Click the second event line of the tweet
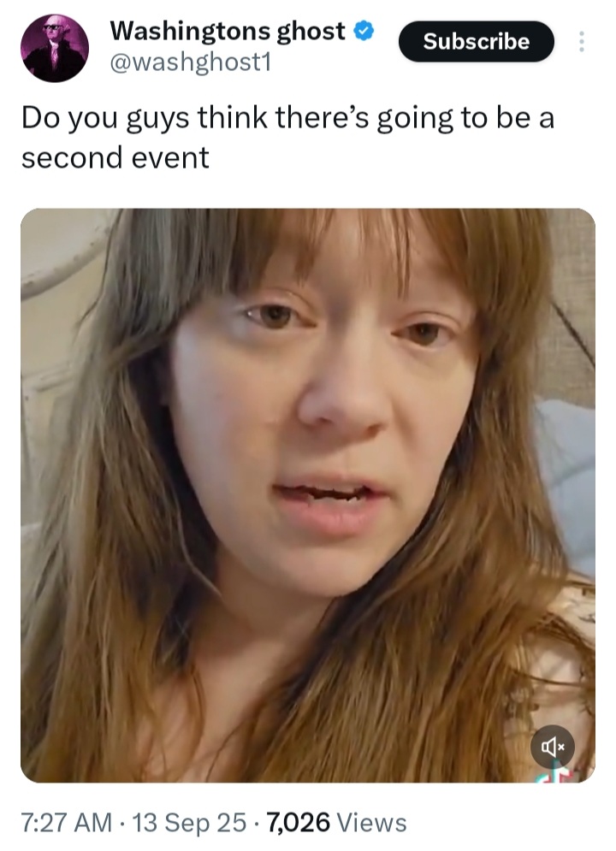616x851 pixels. click(x=115, y=158)
